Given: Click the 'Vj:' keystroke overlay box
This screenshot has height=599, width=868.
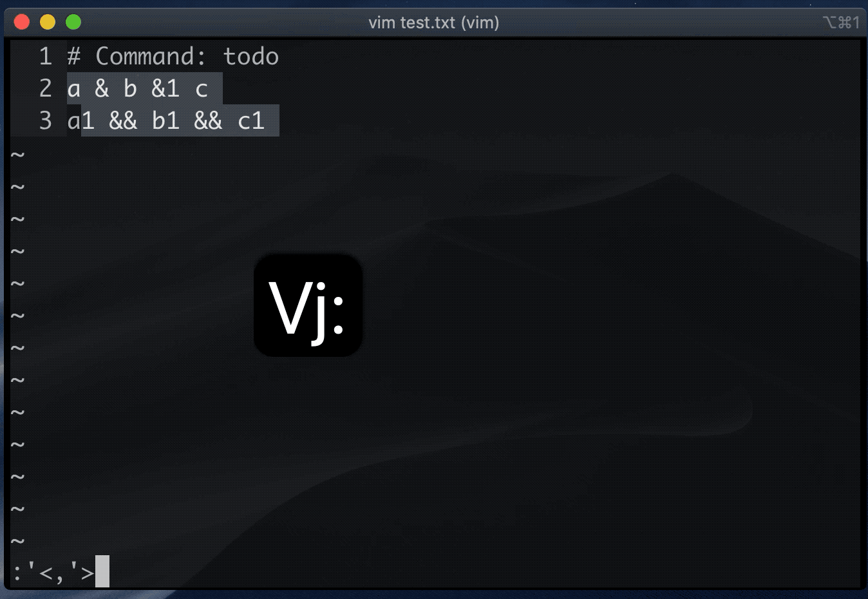Looking at the screenshot, I should [308, 305].
